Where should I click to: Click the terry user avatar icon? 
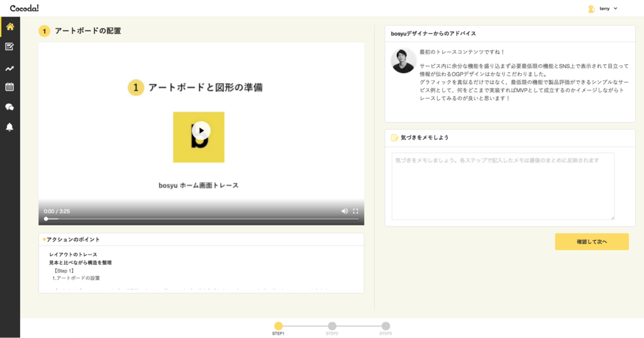(591, 9)
